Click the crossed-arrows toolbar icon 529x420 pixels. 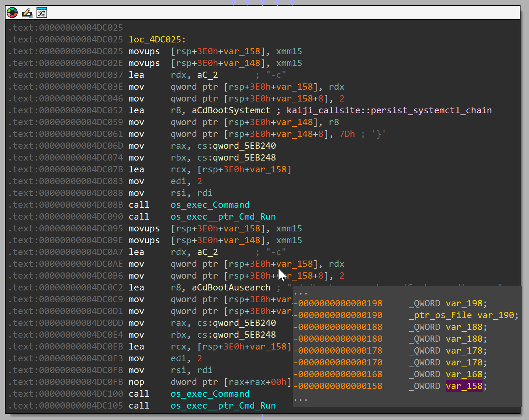pos(41,12)
